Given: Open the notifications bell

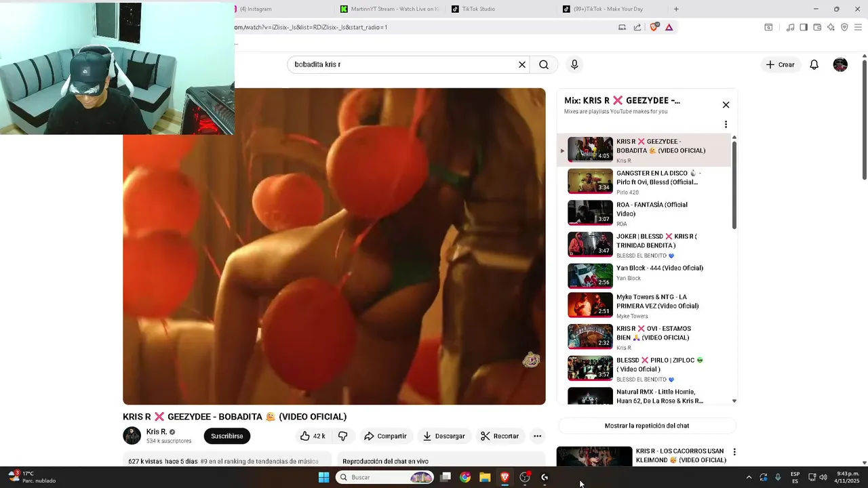Looking at the screenshot, I should coord(814,64).
